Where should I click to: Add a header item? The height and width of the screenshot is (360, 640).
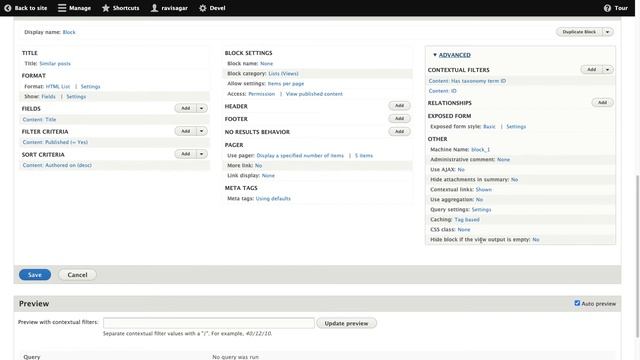coord(399,106)
